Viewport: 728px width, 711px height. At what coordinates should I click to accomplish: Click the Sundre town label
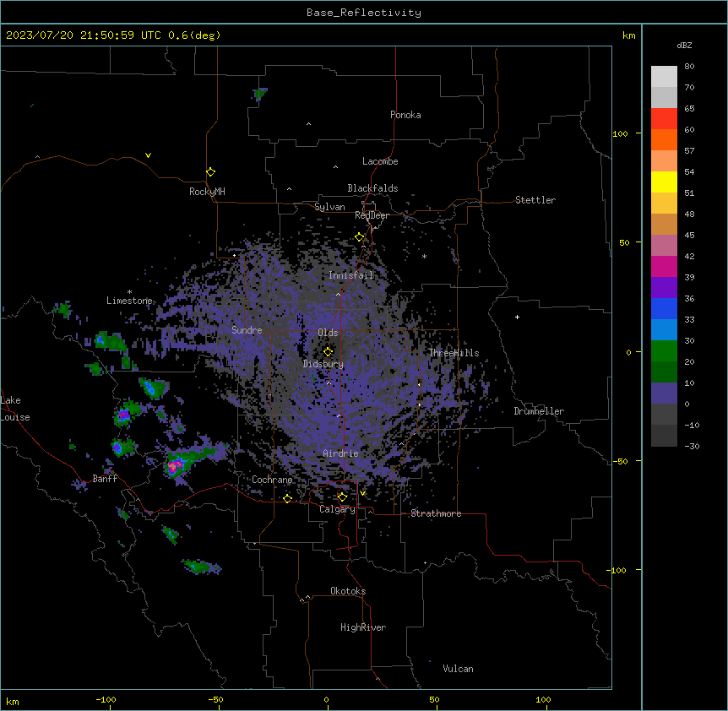pyautogui.click(x=247, y=330)
